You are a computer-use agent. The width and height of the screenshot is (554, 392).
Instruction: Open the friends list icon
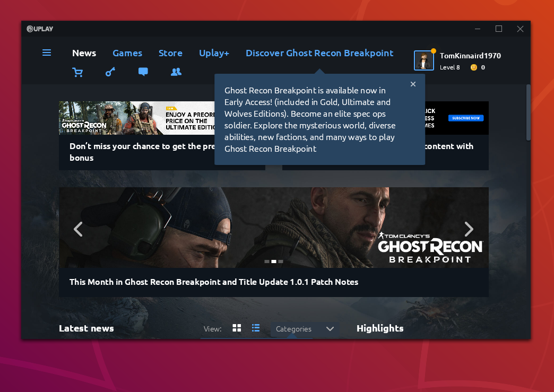pos(176,72)
